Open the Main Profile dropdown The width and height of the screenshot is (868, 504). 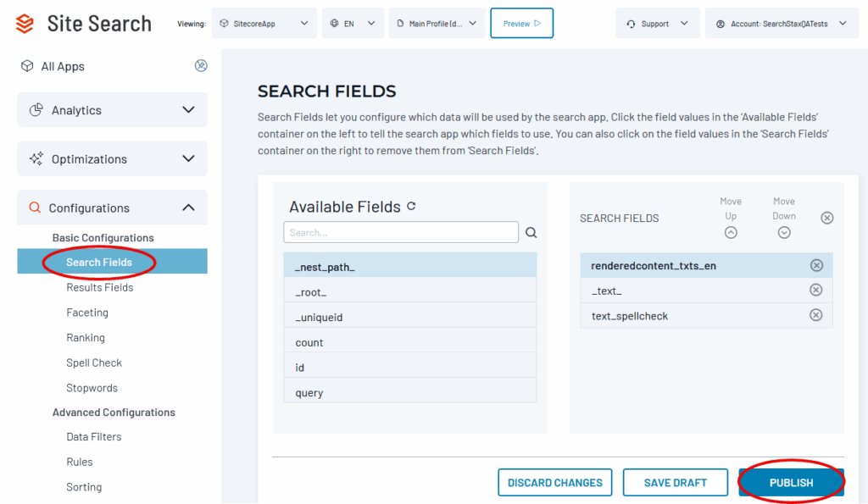click(x=437, y=24)
